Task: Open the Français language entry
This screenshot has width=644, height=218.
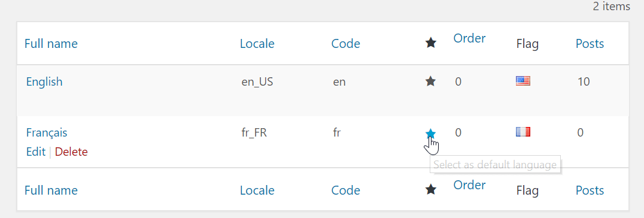Action: coord(47,133)
